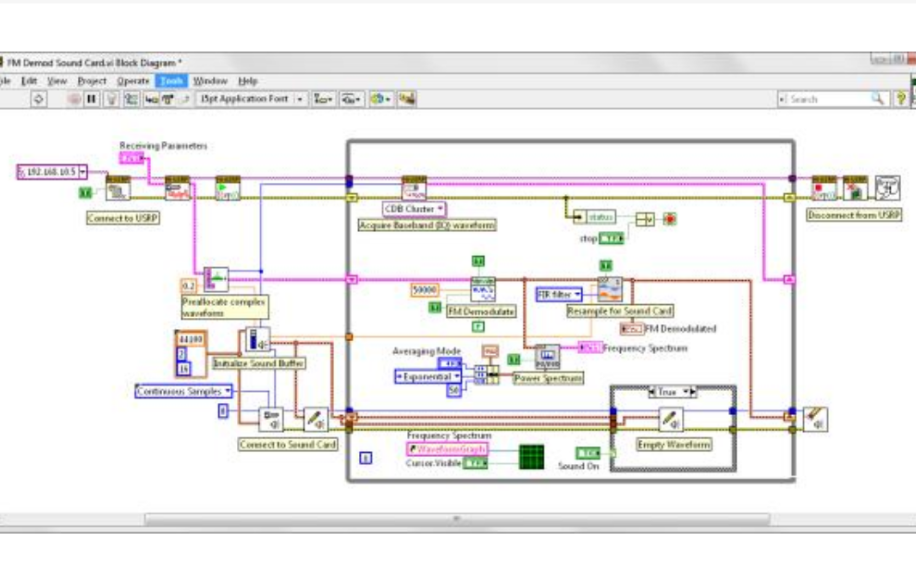Open the View menu

[57, 81]
